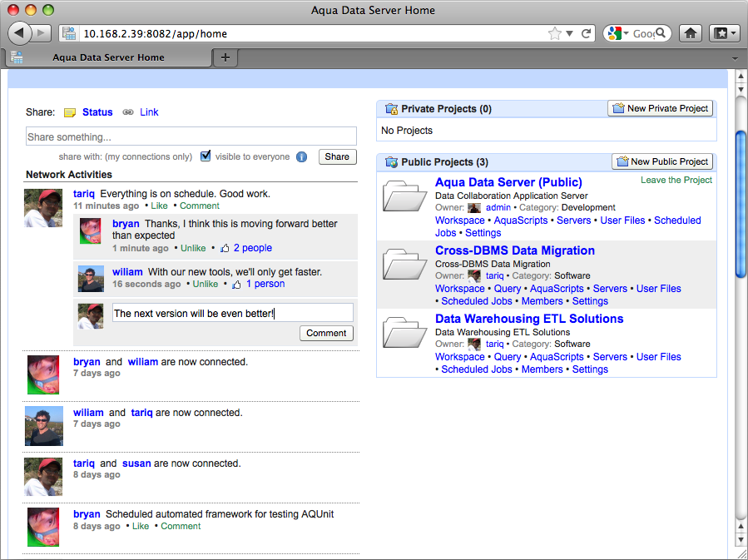Open Aqua Data Server (Public) project title
This screenshot has width=748, height=560.
[x=508, y=182]
